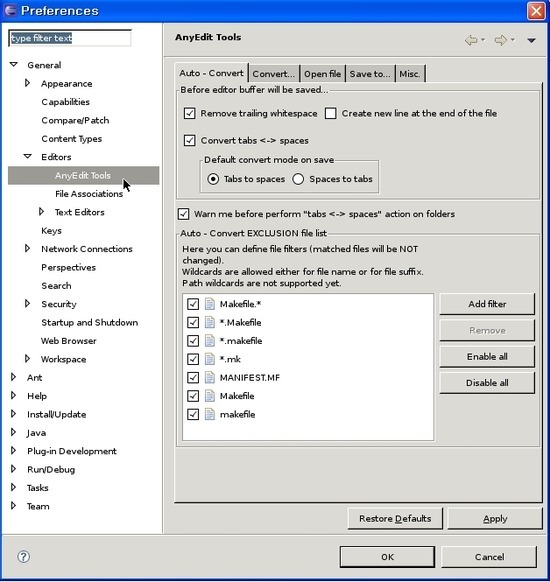This screenshot has width=550, height=582.
Task: Expand the Workspace tree node
Action: 27,359
